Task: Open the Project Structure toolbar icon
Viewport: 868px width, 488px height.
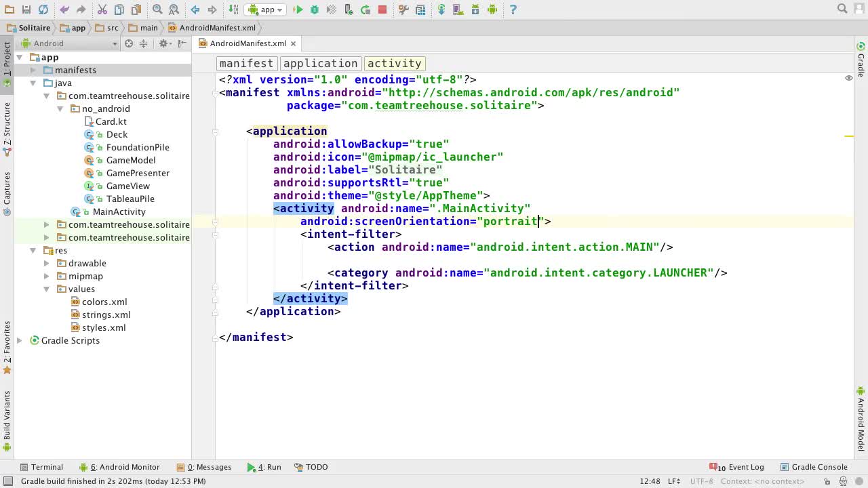Action: (420, 9)
